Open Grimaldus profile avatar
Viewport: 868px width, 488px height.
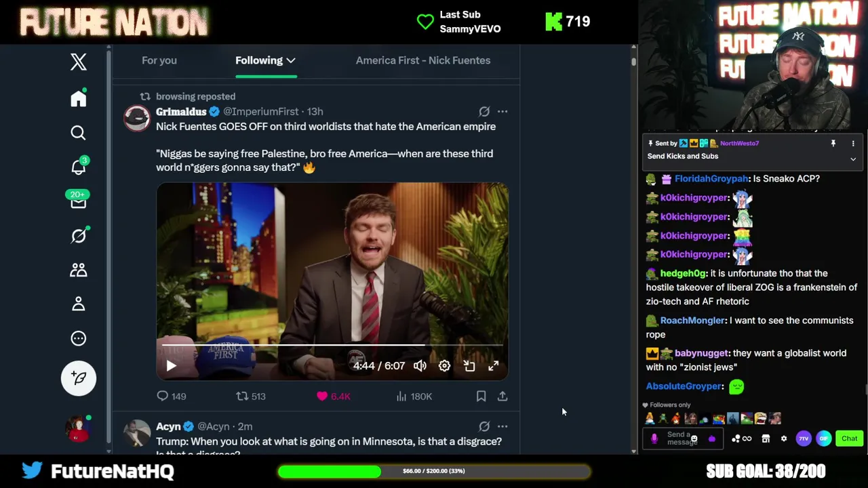click(137, 119)
